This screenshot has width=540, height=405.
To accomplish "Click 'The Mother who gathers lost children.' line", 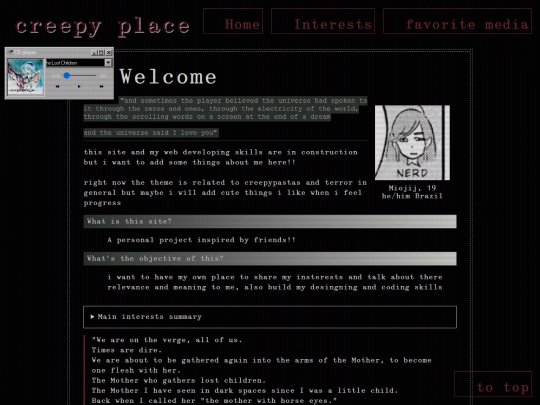I will (179, 381).
